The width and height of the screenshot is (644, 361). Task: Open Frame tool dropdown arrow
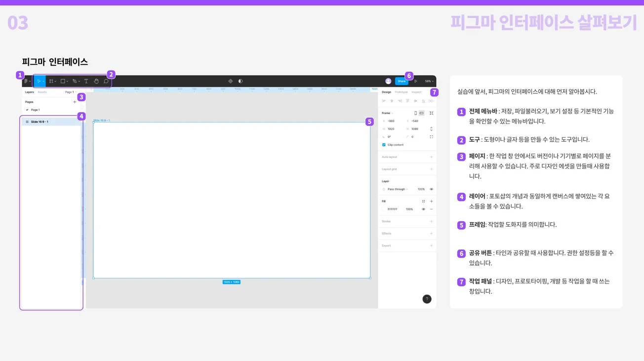[55, 81]
